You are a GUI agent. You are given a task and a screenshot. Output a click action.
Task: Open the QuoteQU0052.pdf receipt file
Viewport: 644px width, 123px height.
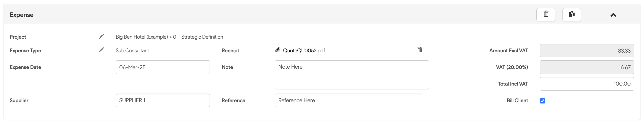304,51
